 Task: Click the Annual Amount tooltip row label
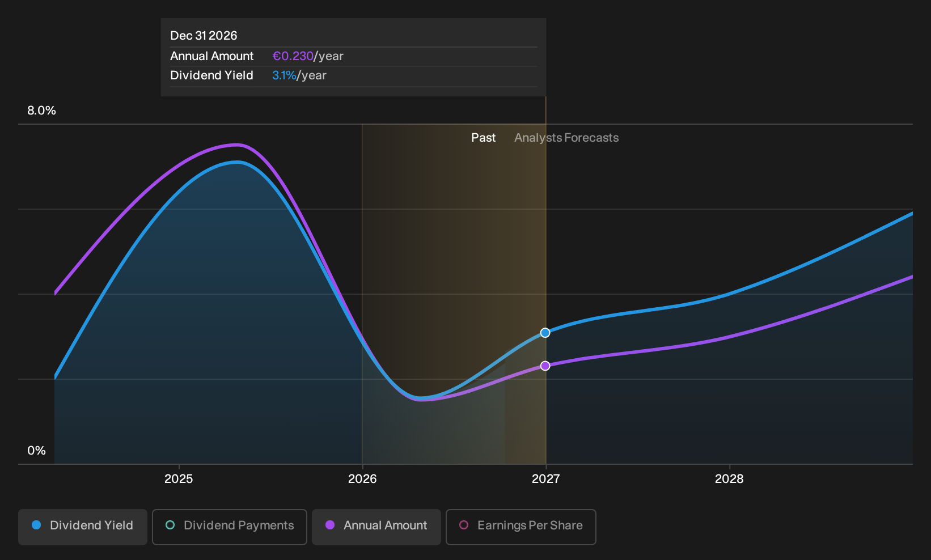click(212, 56)
